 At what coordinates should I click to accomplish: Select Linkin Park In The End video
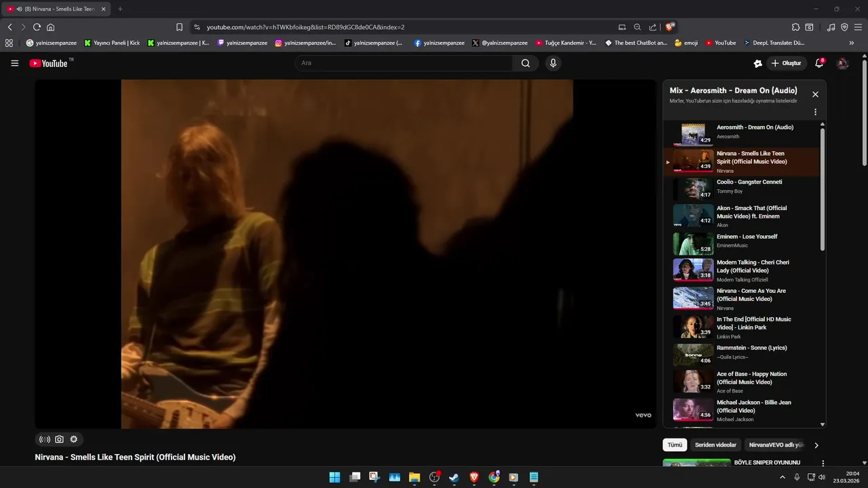[741, 327]
